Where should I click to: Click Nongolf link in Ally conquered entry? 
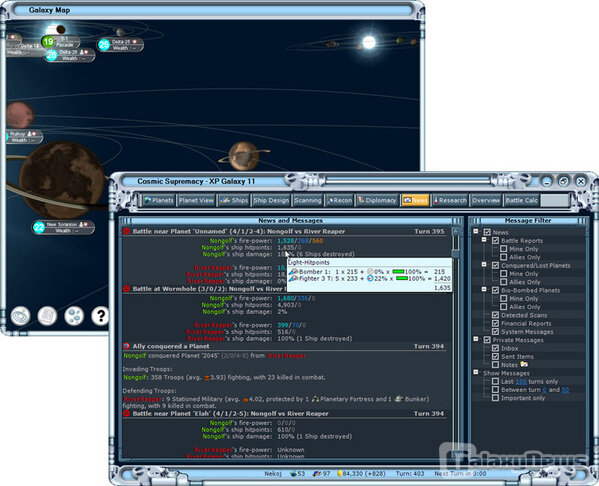click(135, 356)
